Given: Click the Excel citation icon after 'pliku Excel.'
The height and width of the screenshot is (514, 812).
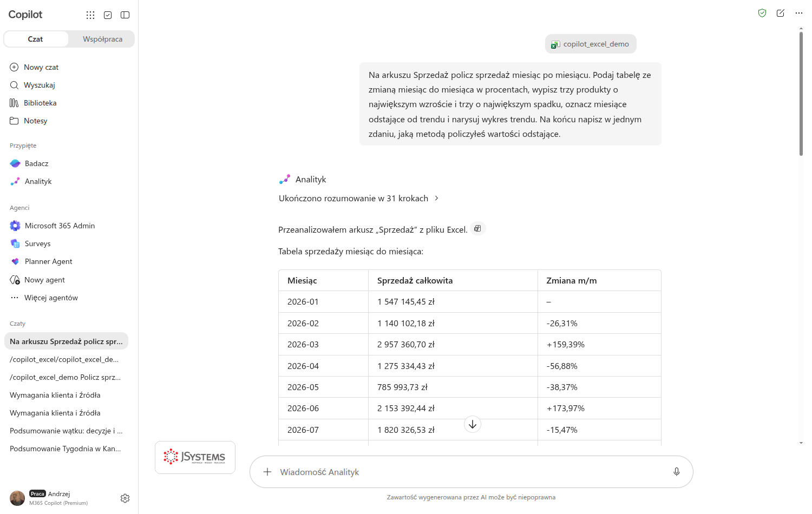Looking at the screenshot, I should click(x=477, y=229).
